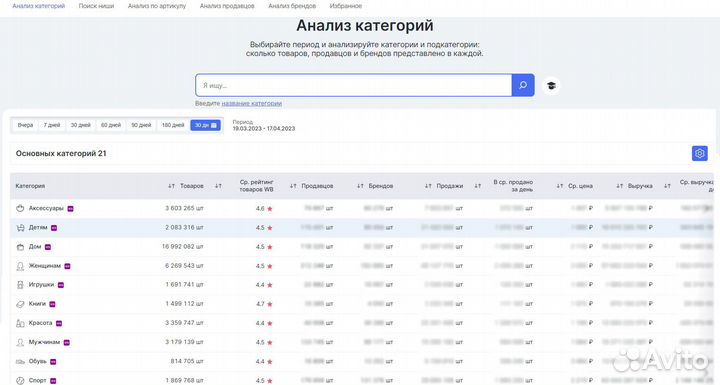Screen dimensions: 720x385
Task: Click the Обувь shoe icon
Action: 20,362
